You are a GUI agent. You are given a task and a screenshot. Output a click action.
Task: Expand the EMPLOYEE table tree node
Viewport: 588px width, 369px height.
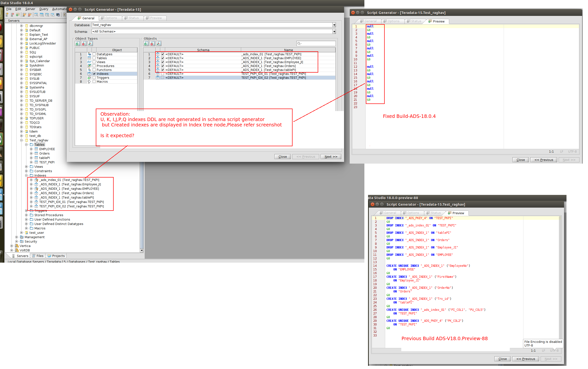[31, 149]
